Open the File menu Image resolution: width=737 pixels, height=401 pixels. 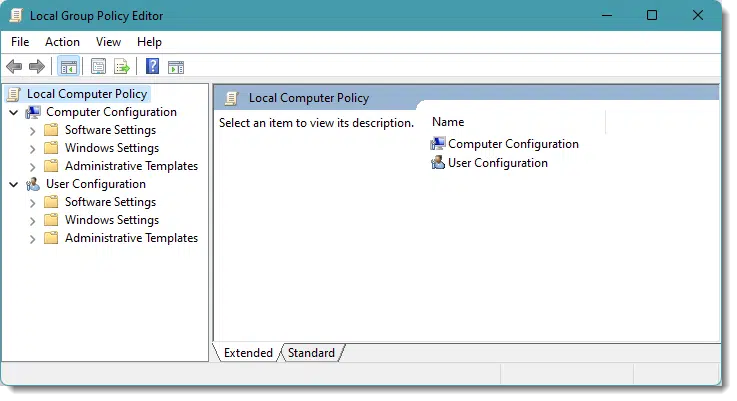pyautogui.click(x=20, y=42)
